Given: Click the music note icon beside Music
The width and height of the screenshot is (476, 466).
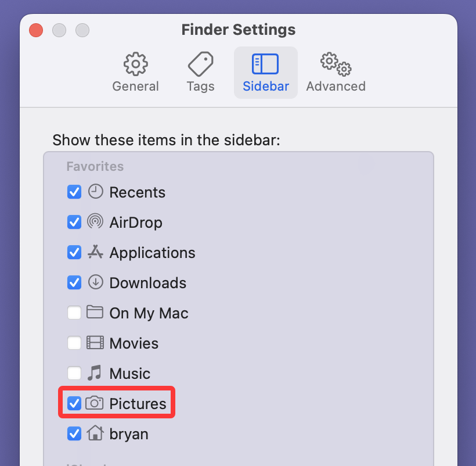Looking at the screenshot, I should pos(95,372).
